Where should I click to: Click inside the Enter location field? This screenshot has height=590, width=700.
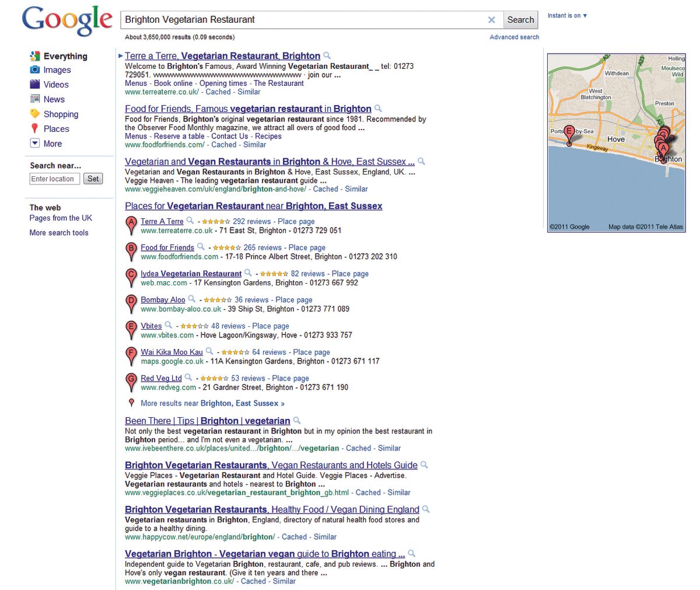[54, 179]
